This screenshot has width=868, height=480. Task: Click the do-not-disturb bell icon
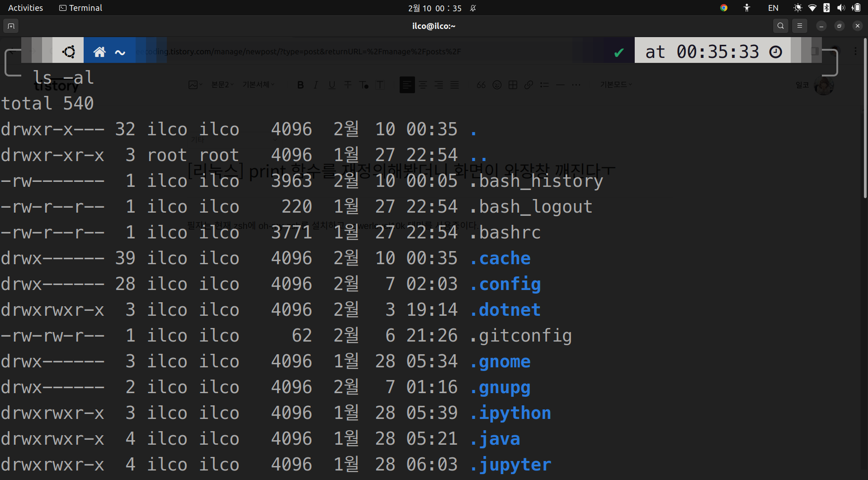coord(473,8)
